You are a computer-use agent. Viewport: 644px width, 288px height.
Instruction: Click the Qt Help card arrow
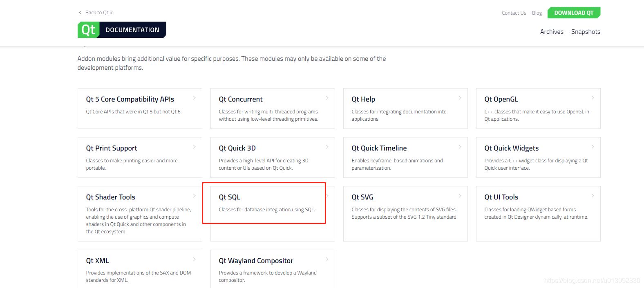coord(460,98)
